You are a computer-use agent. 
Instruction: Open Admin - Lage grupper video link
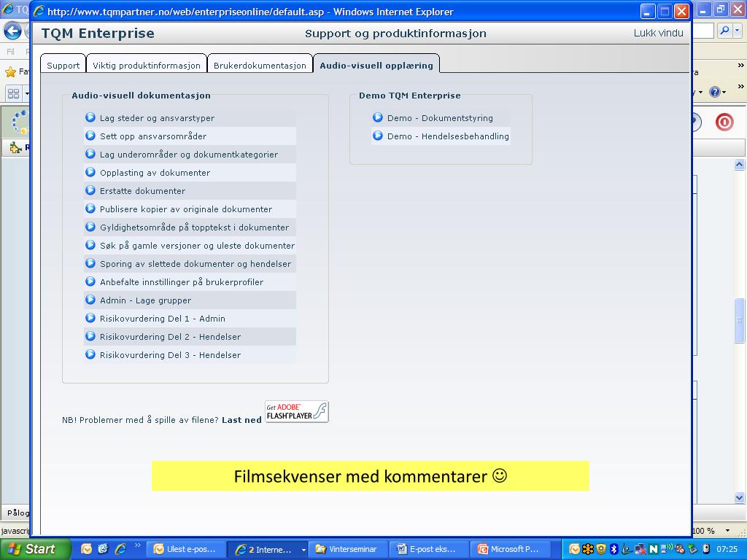[145, 300]
